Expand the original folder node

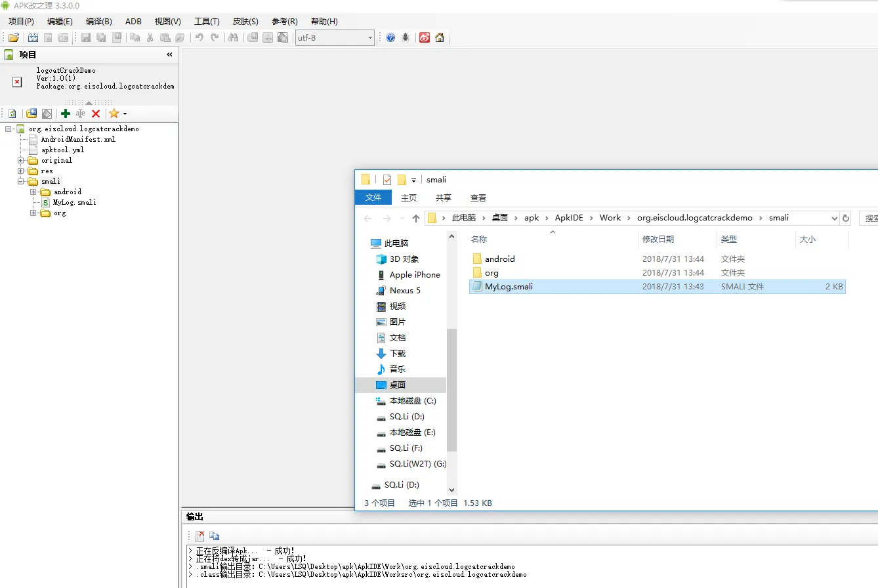pyautogui.click(x=21, y=160)
